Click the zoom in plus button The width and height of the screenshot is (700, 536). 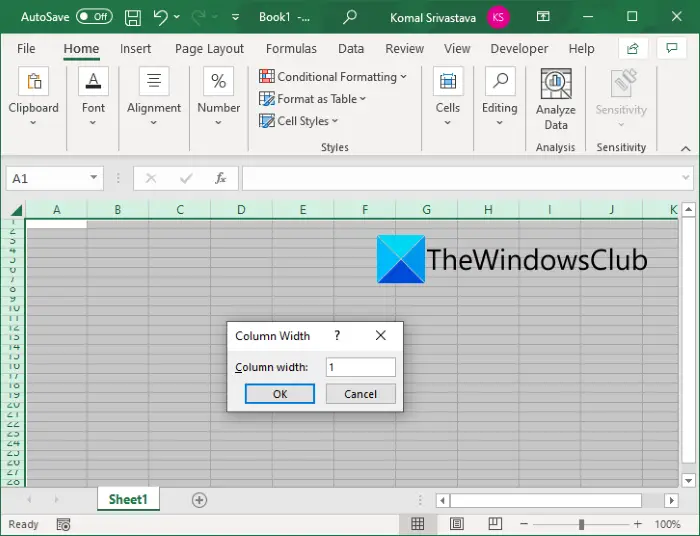[638, 524]
